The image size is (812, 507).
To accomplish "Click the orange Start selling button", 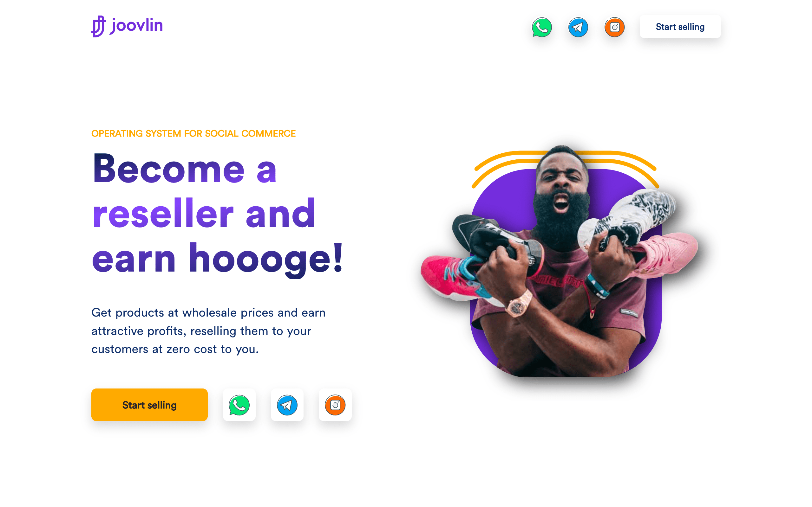I will tap(149, 405).
